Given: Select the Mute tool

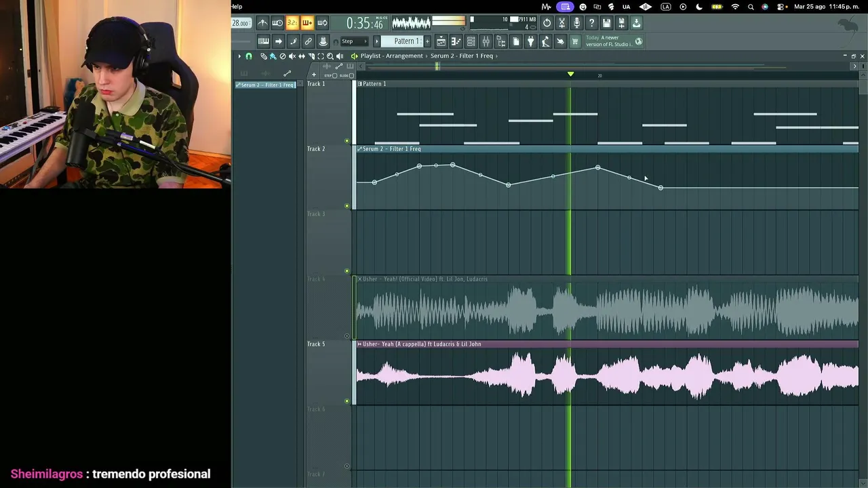Looking at the screenshot, I should (x=292, y=56).
